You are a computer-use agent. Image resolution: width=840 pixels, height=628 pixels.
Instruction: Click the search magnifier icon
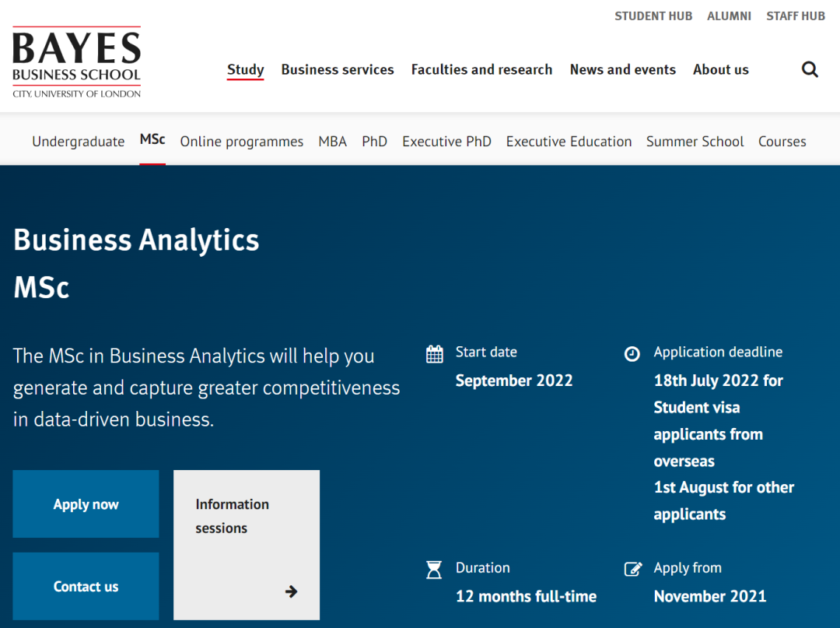point(810,70)
